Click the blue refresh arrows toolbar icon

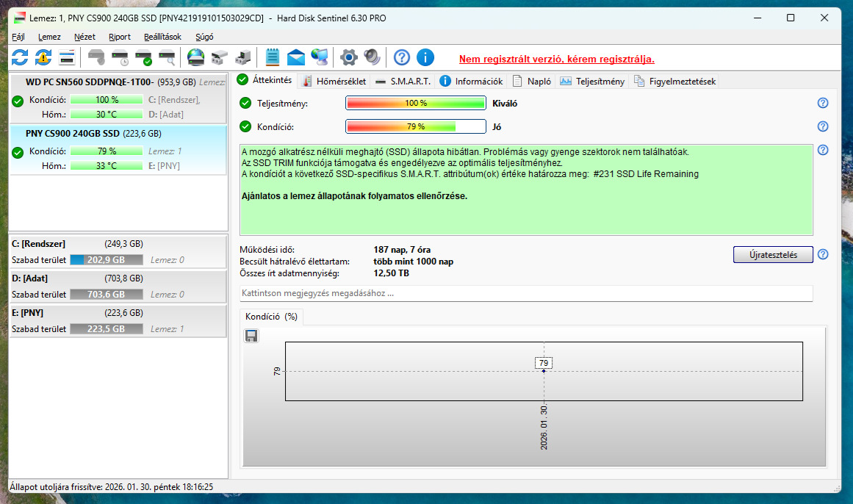[20, 57]
